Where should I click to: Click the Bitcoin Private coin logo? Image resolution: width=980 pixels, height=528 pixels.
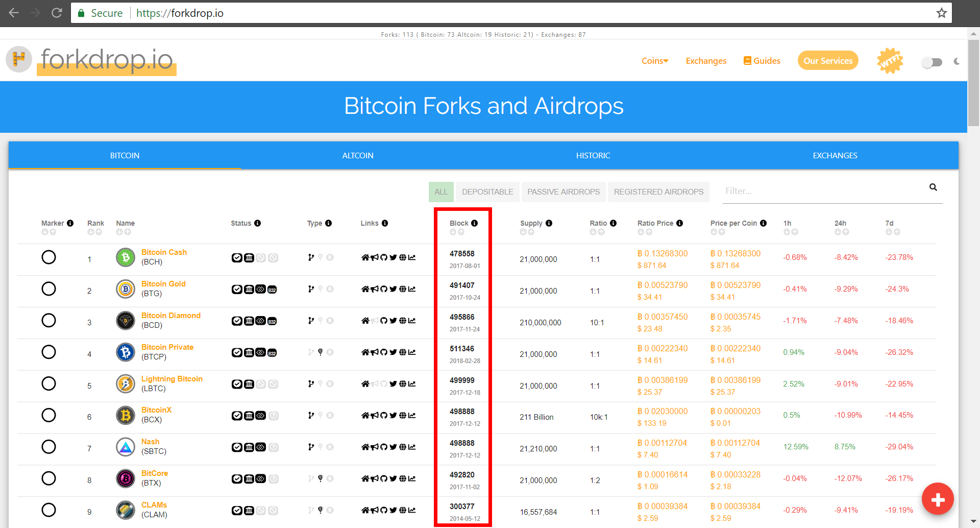tap(126, 352)
